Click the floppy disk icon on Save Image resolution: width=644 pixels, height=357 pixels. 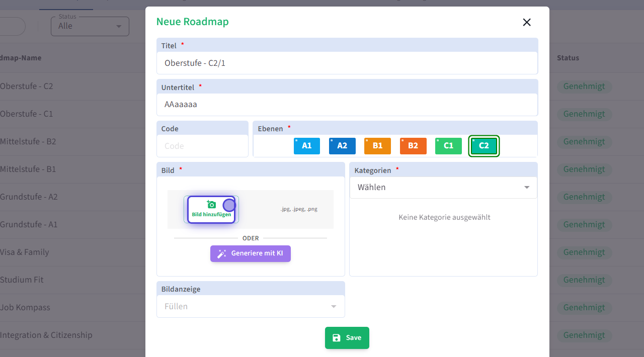337,338
